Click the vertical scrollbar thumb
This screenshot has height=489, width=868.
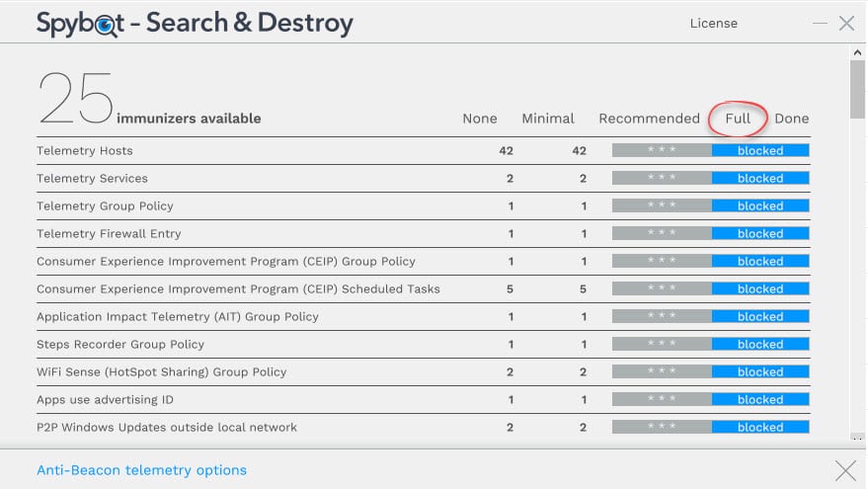coord(857,89)
